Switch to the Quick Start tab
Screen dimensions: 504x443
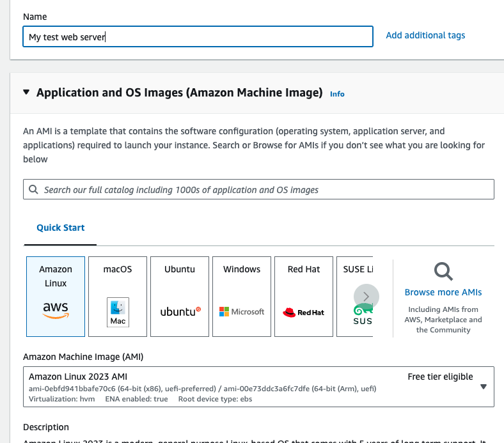60,228
